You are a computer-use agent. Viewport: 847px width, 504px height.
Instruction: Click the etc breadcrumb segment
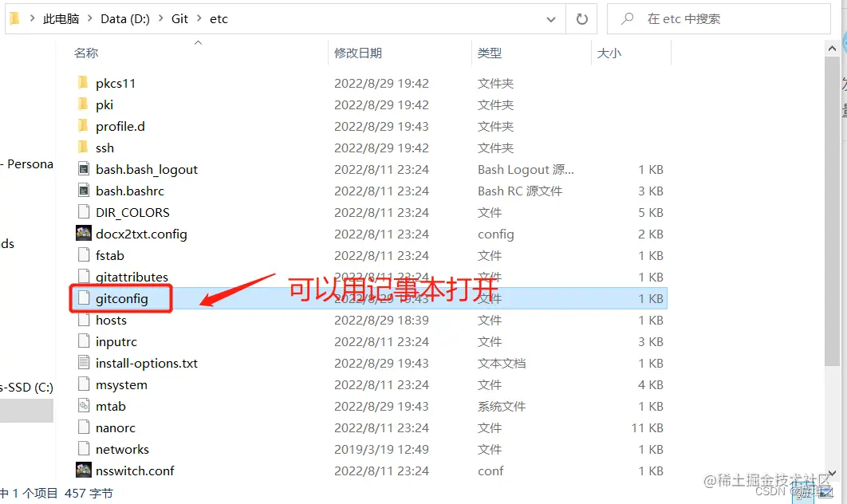point(219,19)
